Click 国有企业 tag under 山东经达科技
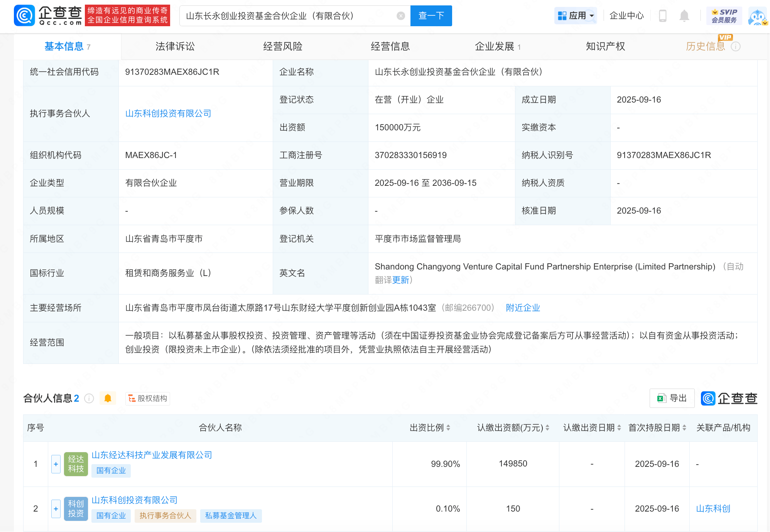Screen dimensions: 770x532 111,470
